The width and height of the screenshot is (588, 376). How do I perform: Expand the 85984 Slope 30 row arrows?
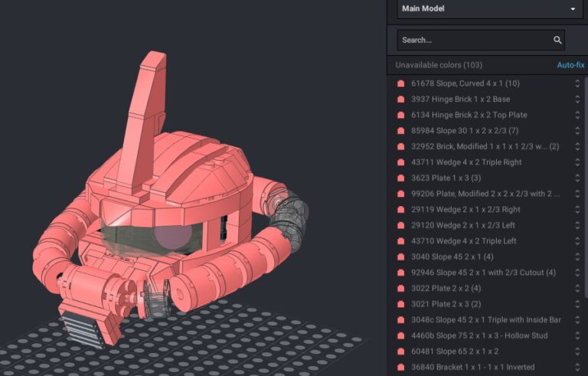click(x=577, y=131)
